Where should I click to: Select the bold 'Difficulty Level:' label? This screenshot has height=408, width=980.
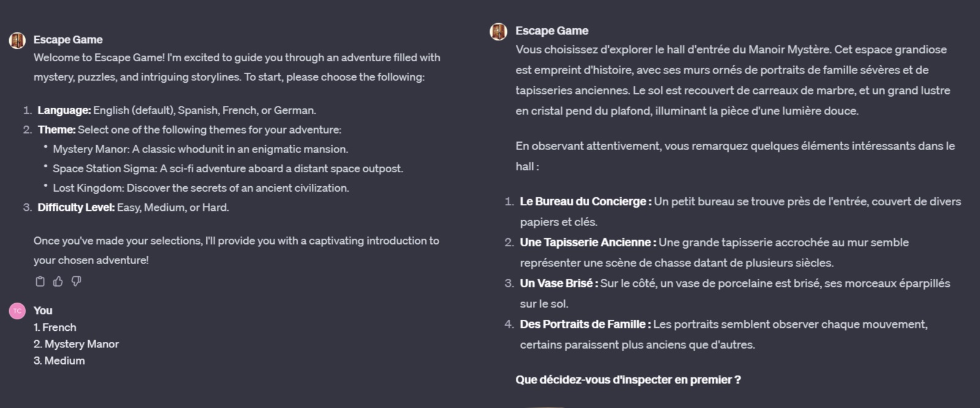point(76,208)
